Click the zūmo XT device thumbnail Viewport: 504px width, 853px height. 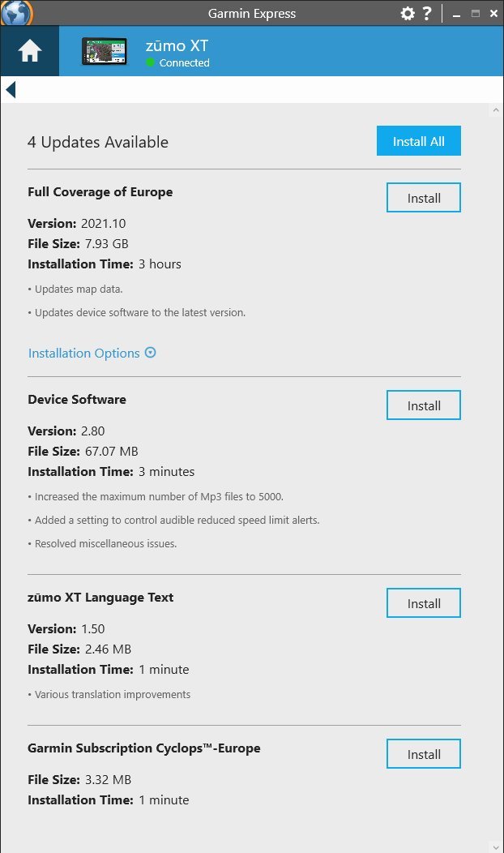tap(105, 51)
